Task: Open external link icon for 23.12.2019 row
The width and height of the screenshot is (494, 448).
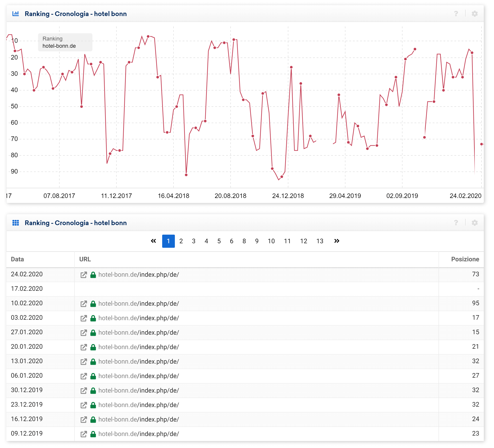Action: click(x=84, y=405)
